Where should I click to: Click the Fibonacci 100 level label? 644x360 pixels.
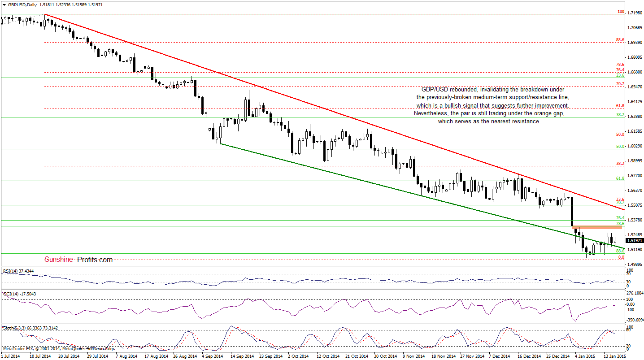tap(621, 12)
